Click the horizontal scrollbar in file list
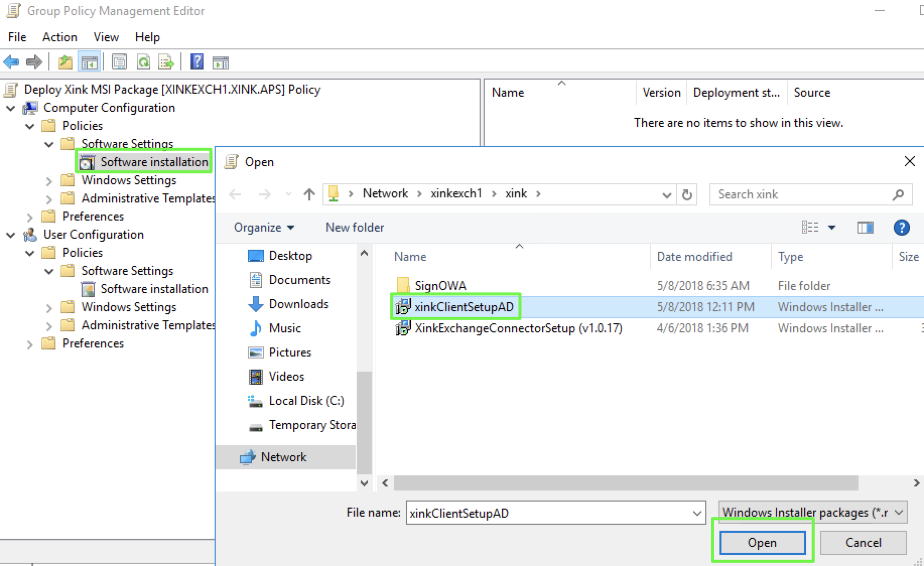This screenshot has width=924, height=566. coord(626,483)
